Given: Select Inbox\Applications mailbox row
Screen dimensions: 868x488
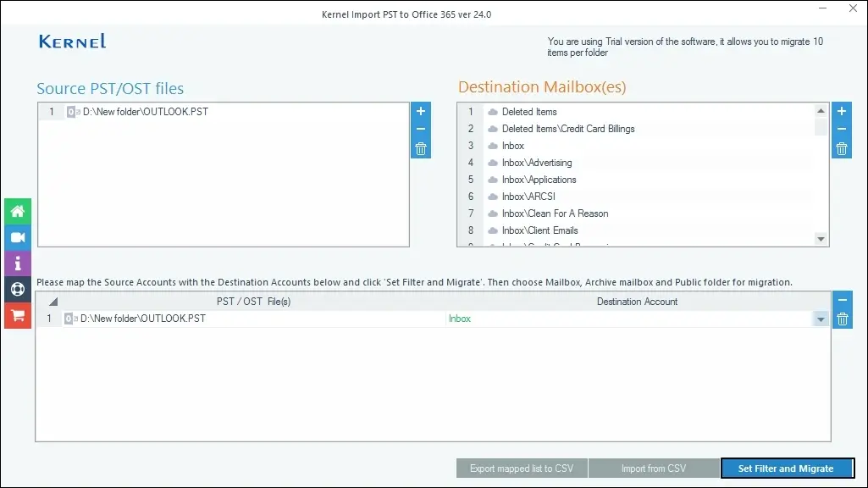Looking at the screenshot, I should coord(637,180).
